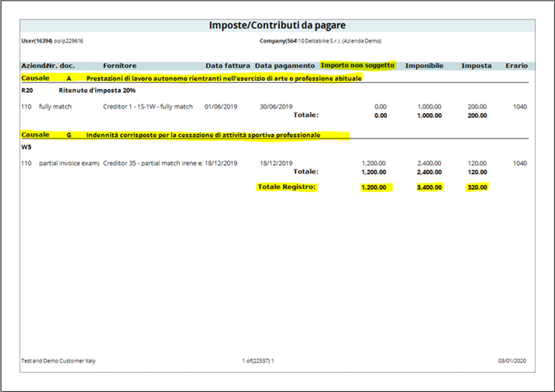Click the highlighted 1,200.00 in the Totale Registro row
555x392 pixels.
point(374,187)
